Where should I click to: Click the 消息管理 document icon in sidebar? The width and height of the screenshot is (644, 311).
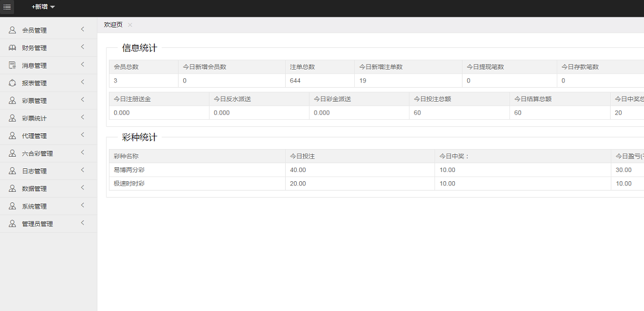12,65
